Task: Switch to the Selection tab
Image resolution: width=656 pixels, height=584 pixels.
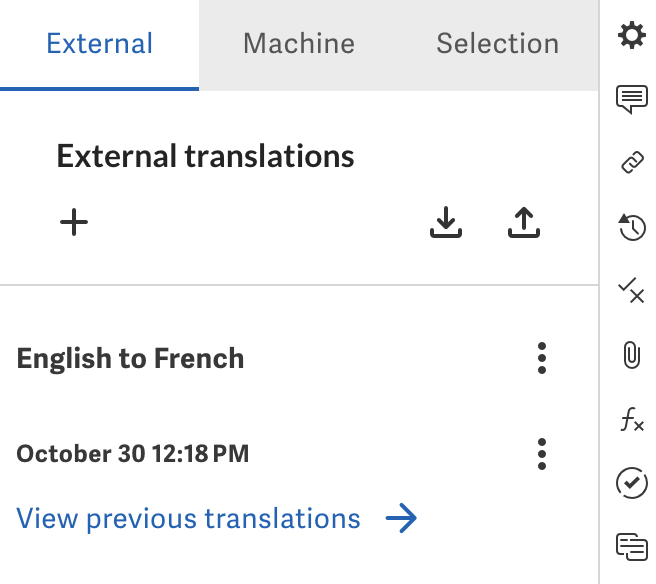Action: pyautogui.click(x=497, y=44)
